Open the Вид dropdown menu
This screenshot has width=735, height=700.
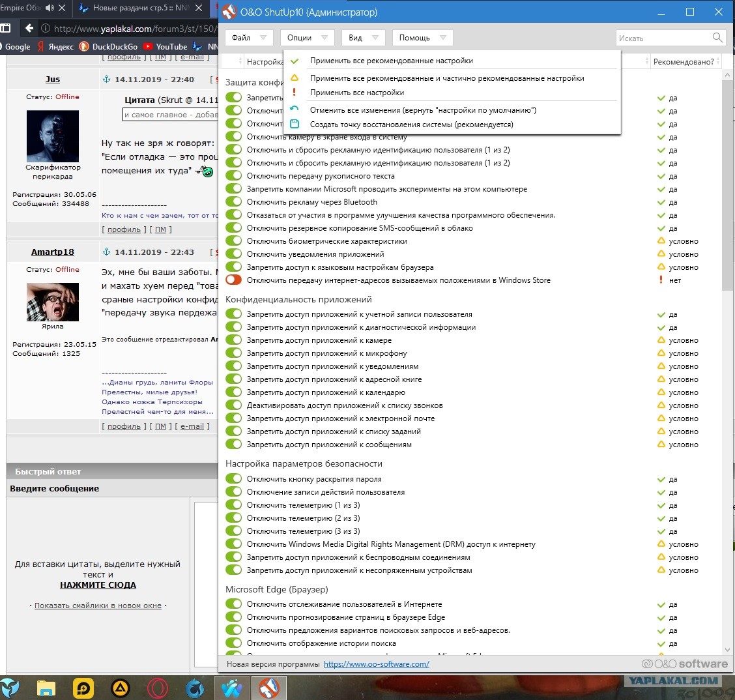[x=364, y=38]
